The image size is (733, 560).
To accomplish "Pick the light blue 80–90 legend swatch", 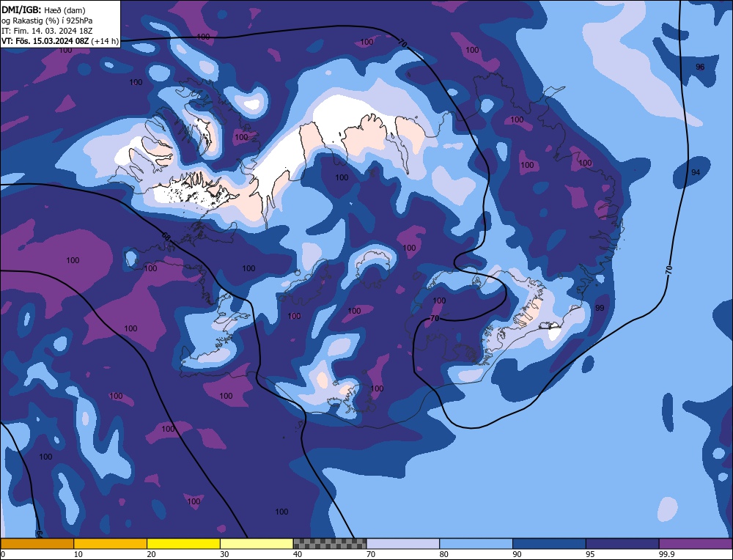I will 476,543.
